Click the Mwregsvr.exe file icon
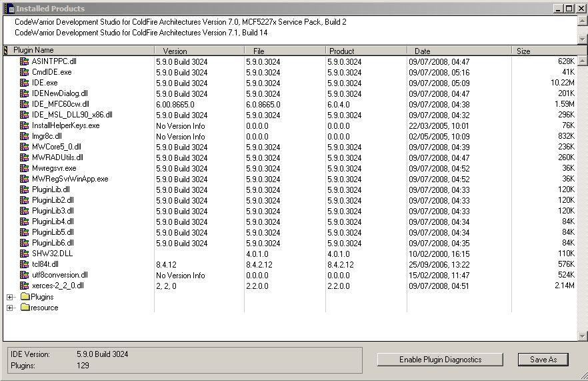This screenshot has height=381, width=588. coord(25,168)
